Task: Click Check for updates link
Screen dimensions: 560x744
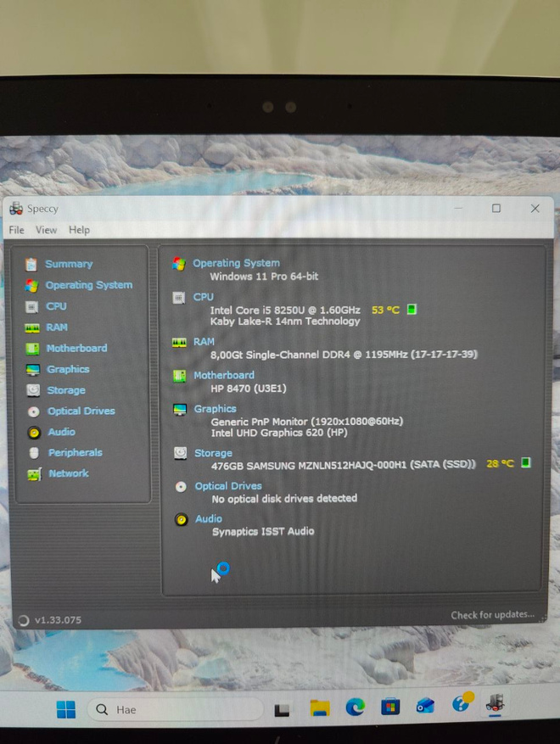Action: (x=492, y=615)
